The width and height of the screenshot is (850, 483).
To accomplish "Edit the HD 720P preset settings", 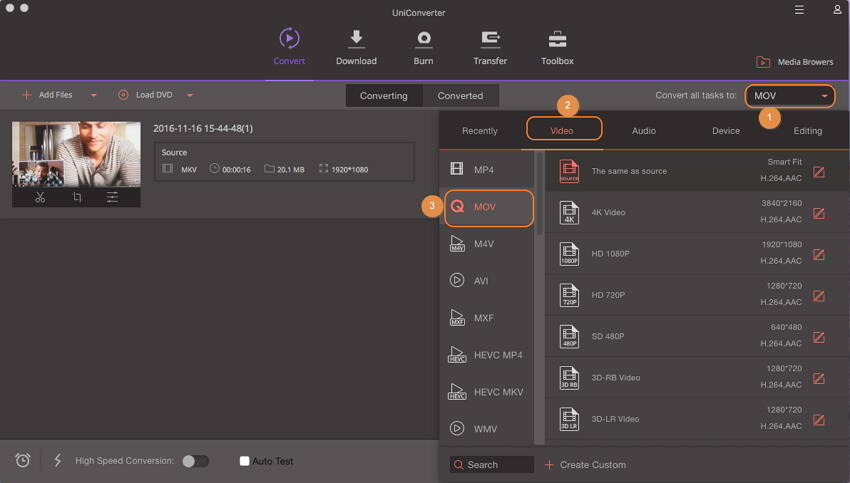I will pyautogui.click(x=819, y=296).
